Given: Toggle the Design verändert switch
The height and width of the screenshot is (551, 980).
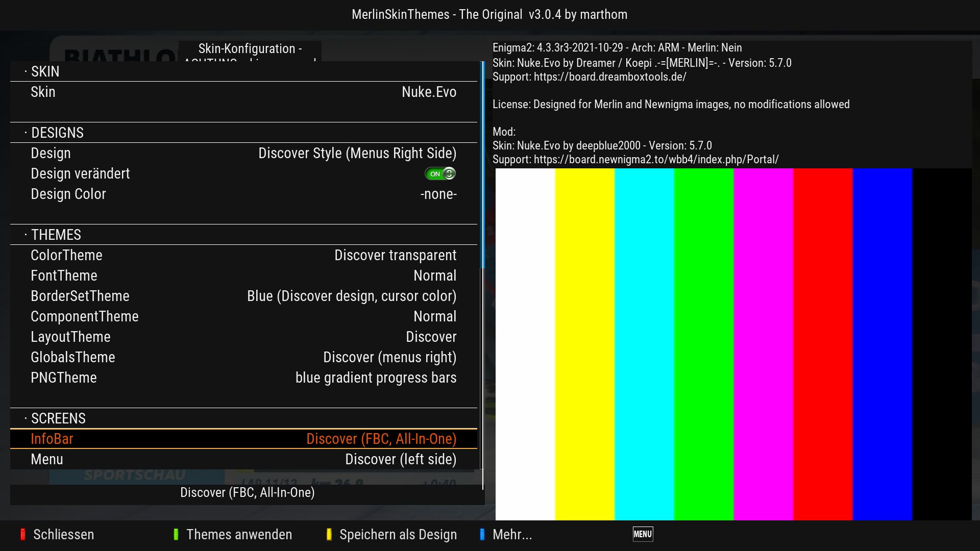Looking at the screenshot, I should [x=440, y=173].
